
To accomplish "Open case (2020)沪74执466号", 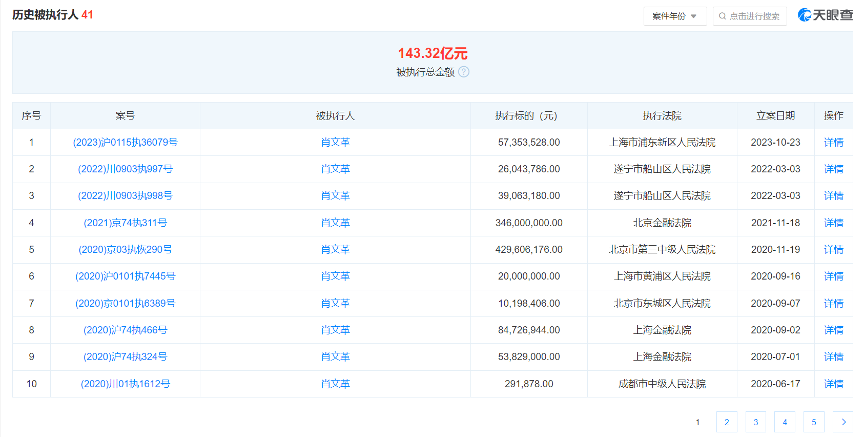I will click(125, 330).
